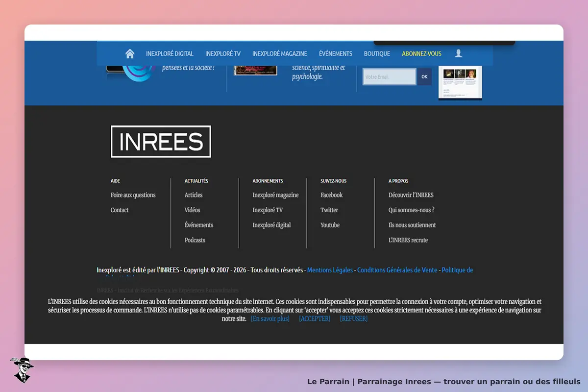Click the ACTUALITÉS column heading
This screenshot has width=588, height=392.
click(196, 181)
